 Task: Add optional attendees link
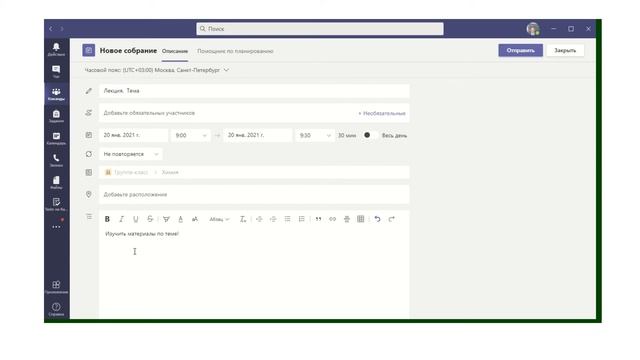tap(382, 113)
